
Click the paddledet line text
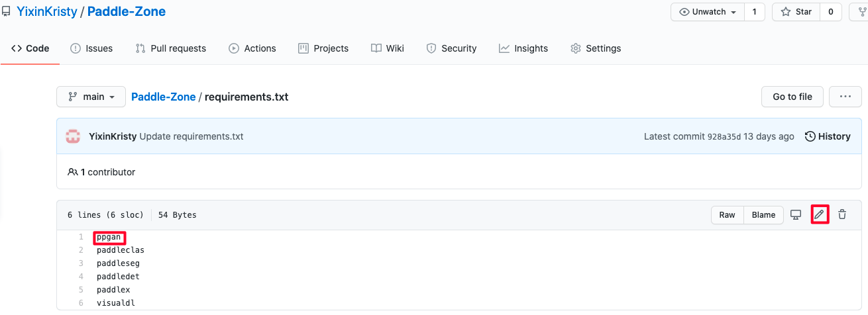(x=118, y=277)
